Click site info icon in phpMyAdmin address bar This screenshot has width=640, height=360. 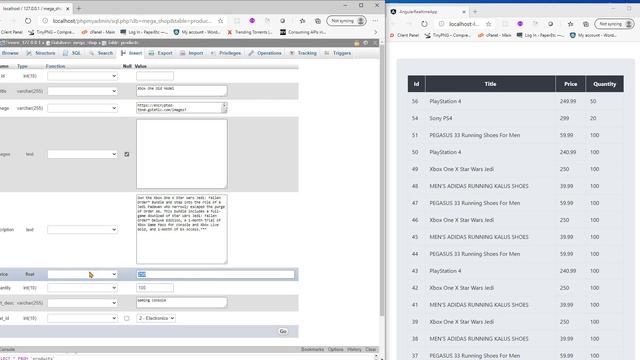pyautogui.click(x=45, y=21)
